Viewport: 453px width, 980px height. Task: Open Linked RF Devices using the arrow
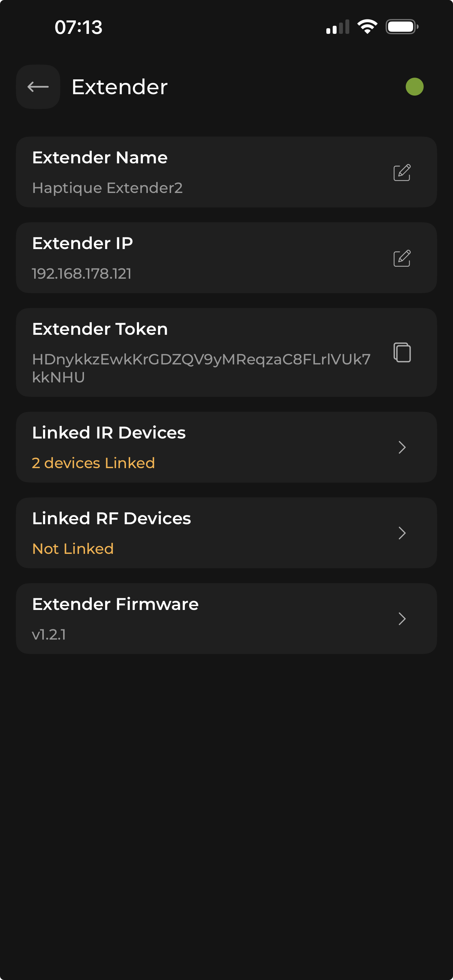tap(401, 533)
